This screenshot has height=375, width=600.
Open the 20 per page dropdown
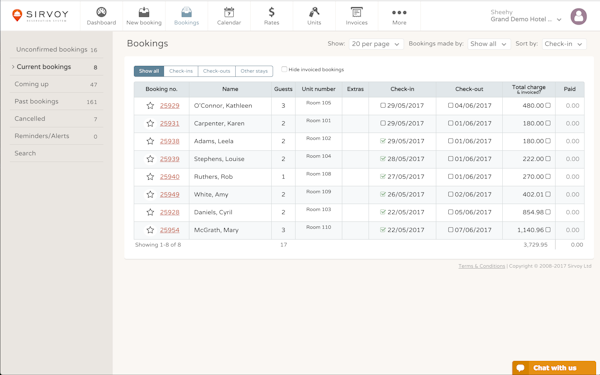(376, 44)
